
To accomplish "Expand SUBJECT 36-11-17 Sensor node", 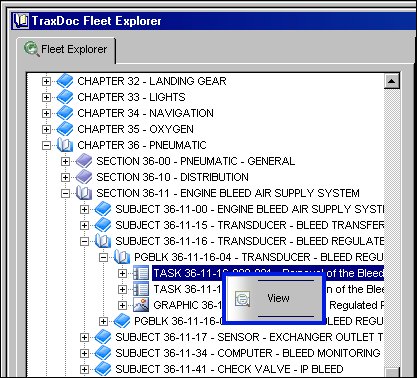I will pyautogui.click(x=84, y=337).
